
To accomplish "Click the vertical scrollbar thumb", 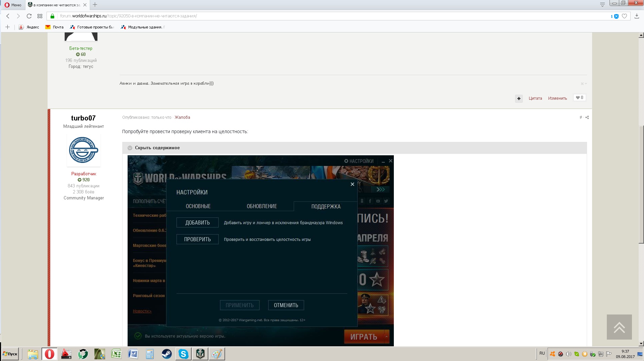I will (641, 184).
